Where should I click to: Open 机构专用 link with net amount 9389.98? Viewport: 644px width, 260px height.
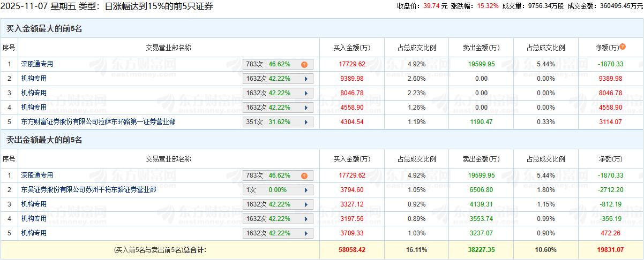coord(34,79)
